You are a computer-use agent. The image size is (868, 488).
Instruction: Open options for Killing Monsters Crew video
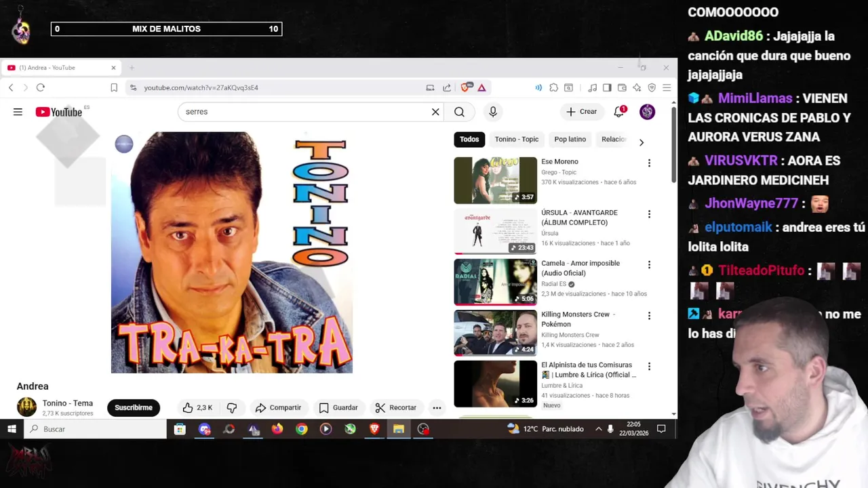click(x=649, y=315)
